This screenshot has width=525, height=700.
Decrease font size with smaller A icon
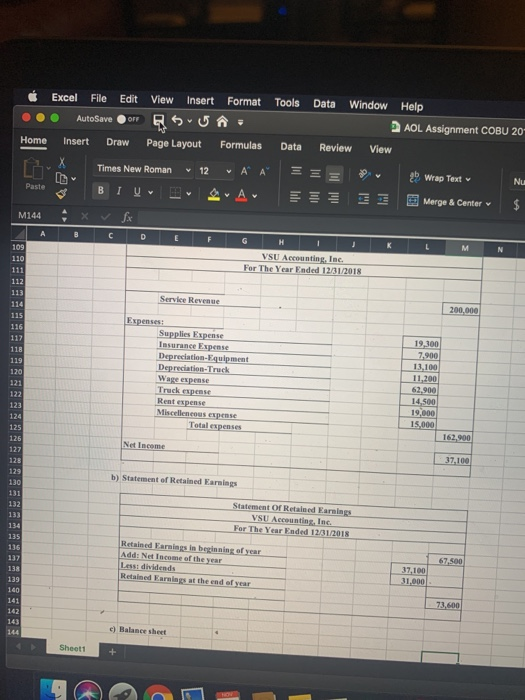pyautogui.click(x=264, y=172)
